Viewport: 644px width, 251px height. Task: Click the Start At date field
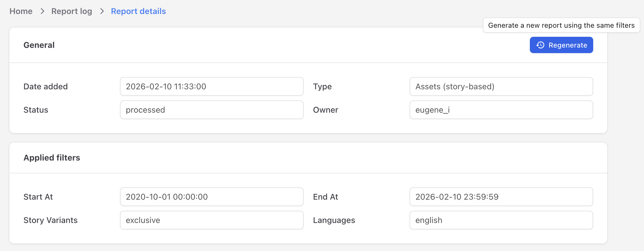point(212,197)
